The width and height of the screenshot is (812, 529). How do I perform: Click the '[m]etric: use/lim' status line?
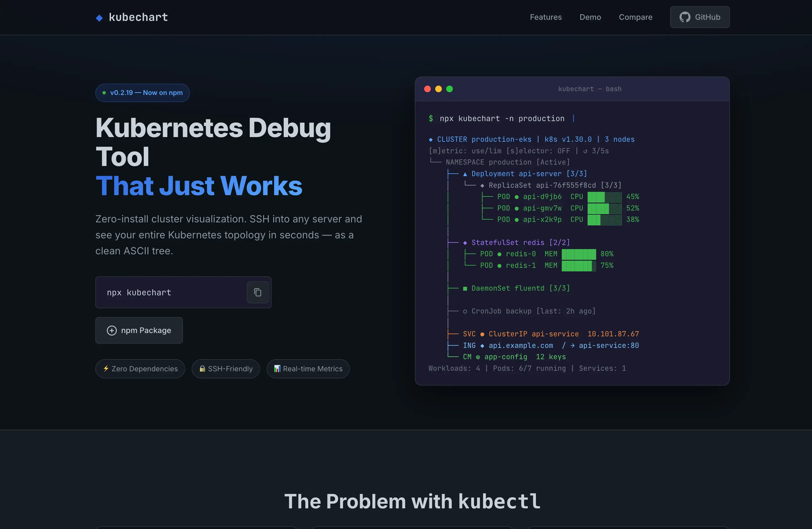coord(519,151)
